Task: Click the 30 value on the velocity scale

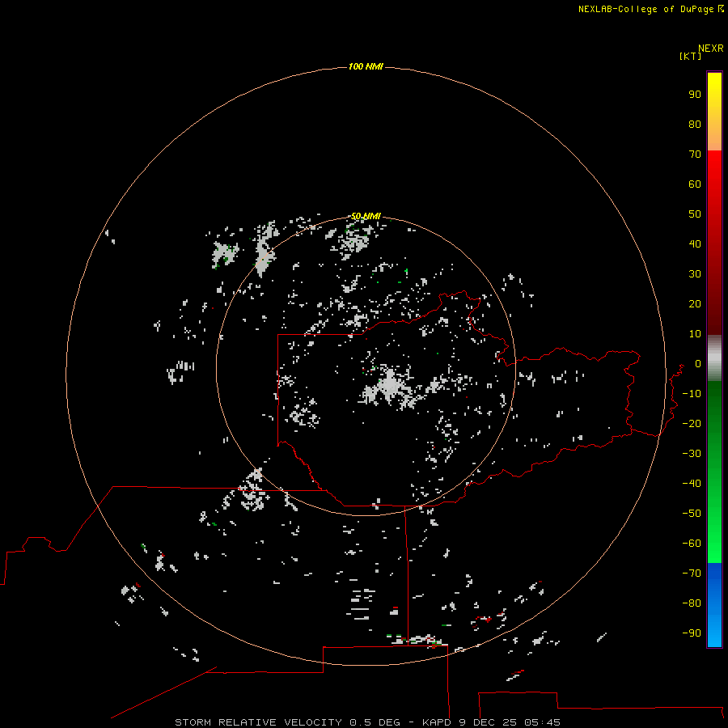Action: pyautogui.click(x=695, y=274)
